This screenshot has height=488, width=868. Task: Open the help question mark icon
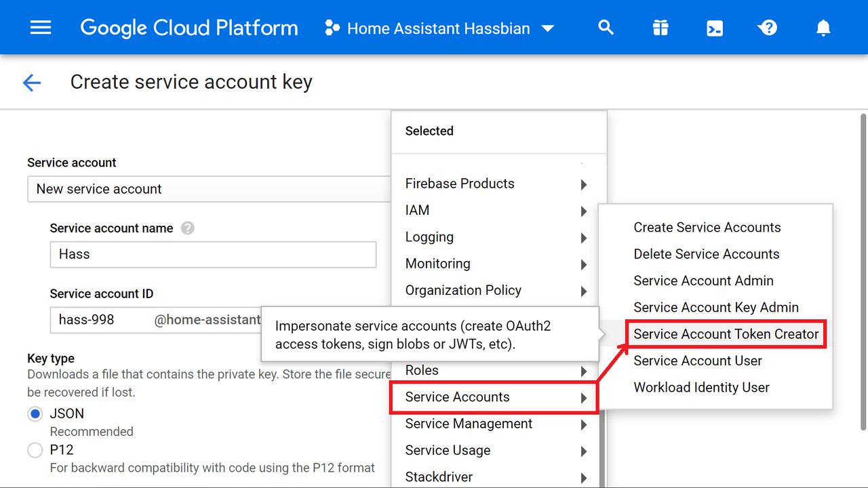[768, 28]
